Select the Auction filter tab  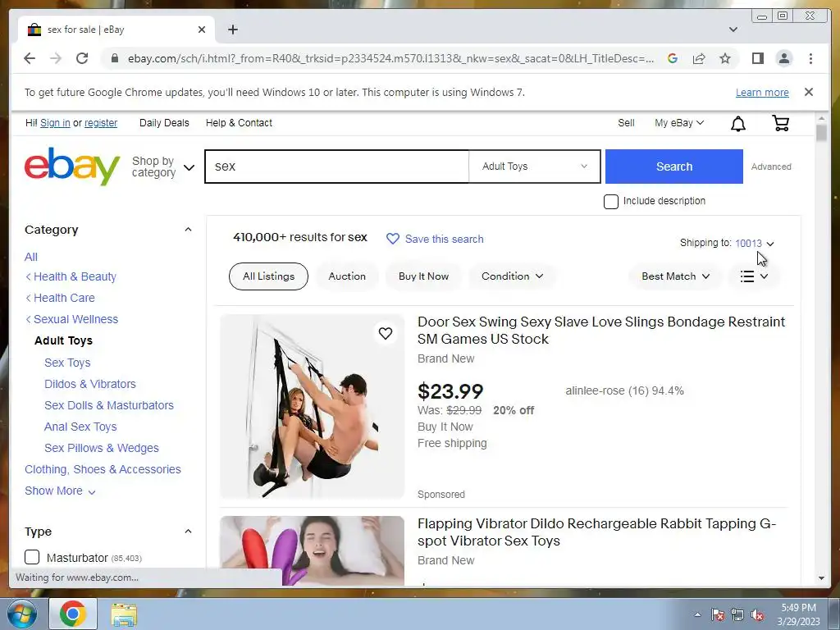click(x=347, y=276)
